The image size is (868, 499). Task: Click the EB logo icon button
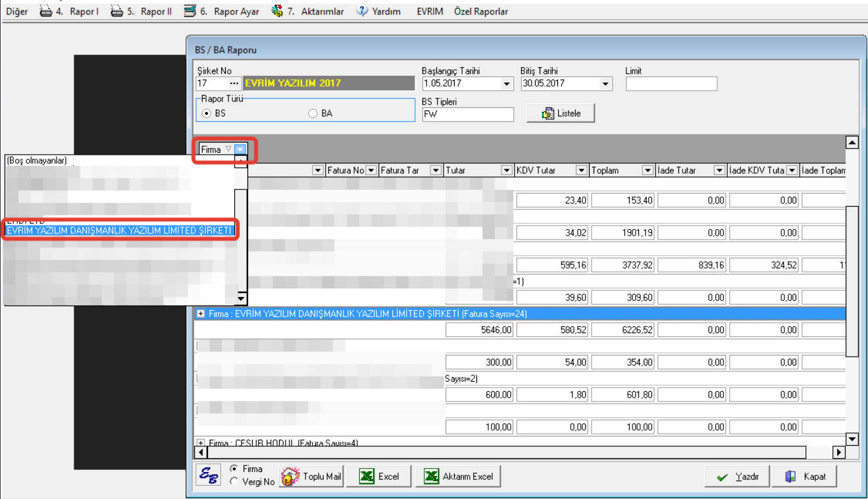209,476
